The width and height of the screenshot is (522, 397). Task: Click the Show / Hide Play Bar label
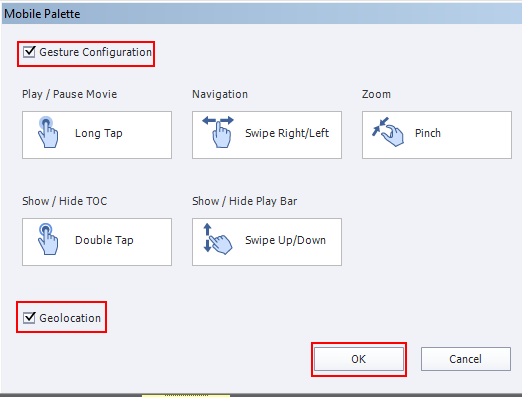click(x=244, y=201)
